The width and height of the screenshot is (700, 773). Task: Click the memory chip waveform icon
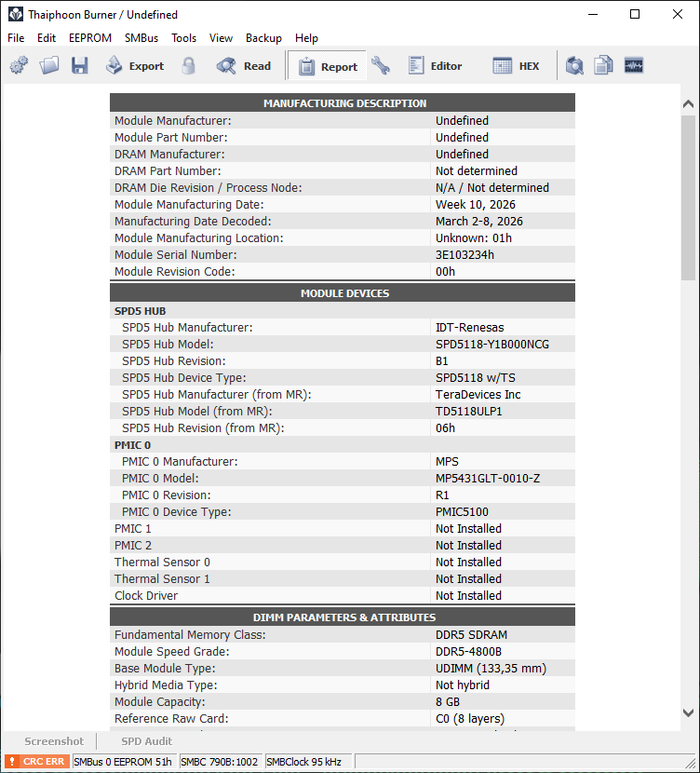pos(633,66)
